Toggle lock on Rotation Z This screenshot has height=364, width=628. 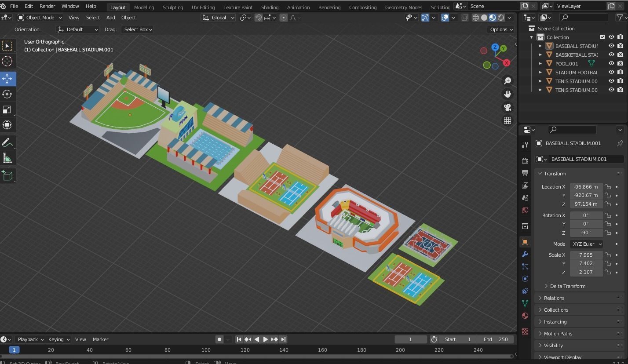click(x=608, y=233)
